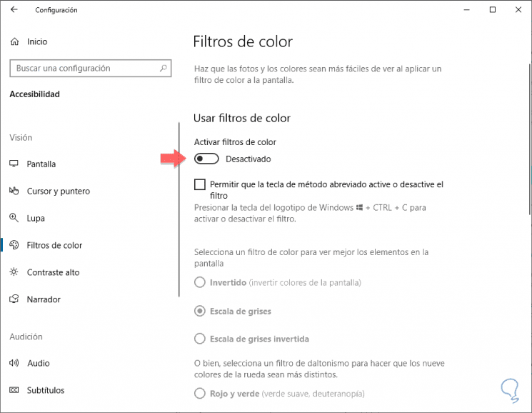The image size is (532, 413).
Task: Click the Subtítulos icon in sidebar
Action: tap(14, 391)
